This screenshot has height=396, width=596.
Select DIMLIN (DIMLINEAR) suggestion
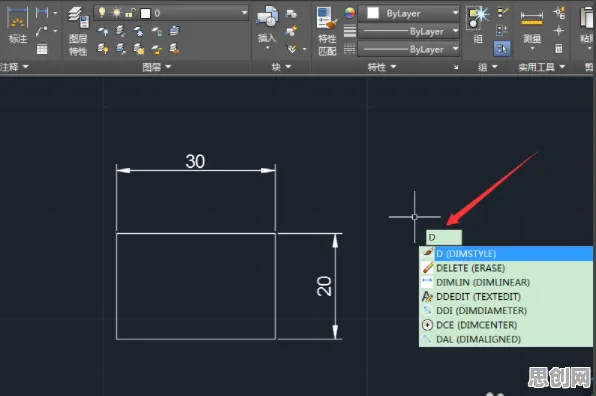pos(506,282)
